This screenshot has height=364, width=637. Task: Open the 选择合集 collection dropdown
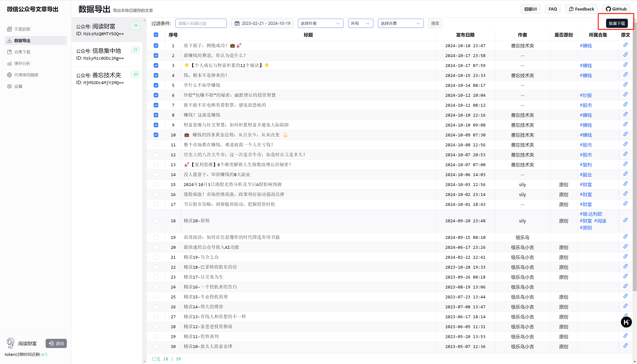click(400, 23)
